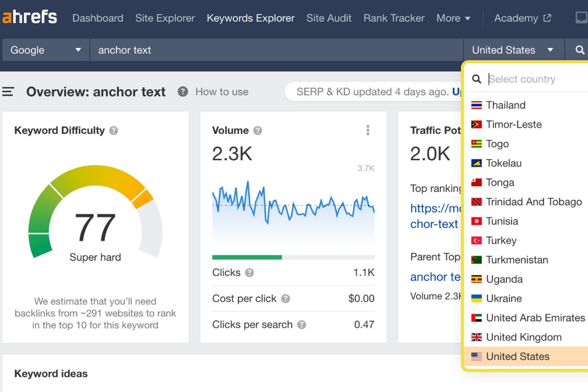Click the 0.47 clicks per search value
The width and height of the screenshot is (588, 392).
[364, 324]
